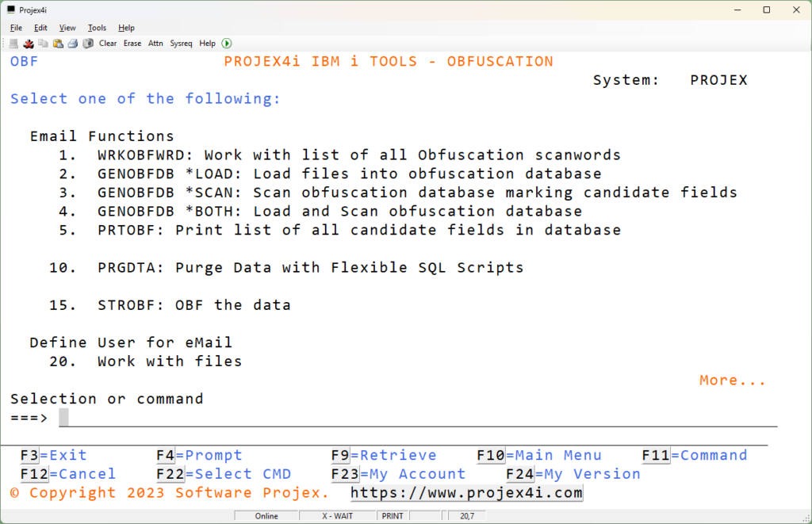Click the green play arrow icon
Image resolution: width=812 pixels, height=524 pixels.
[x=227, y=44]
